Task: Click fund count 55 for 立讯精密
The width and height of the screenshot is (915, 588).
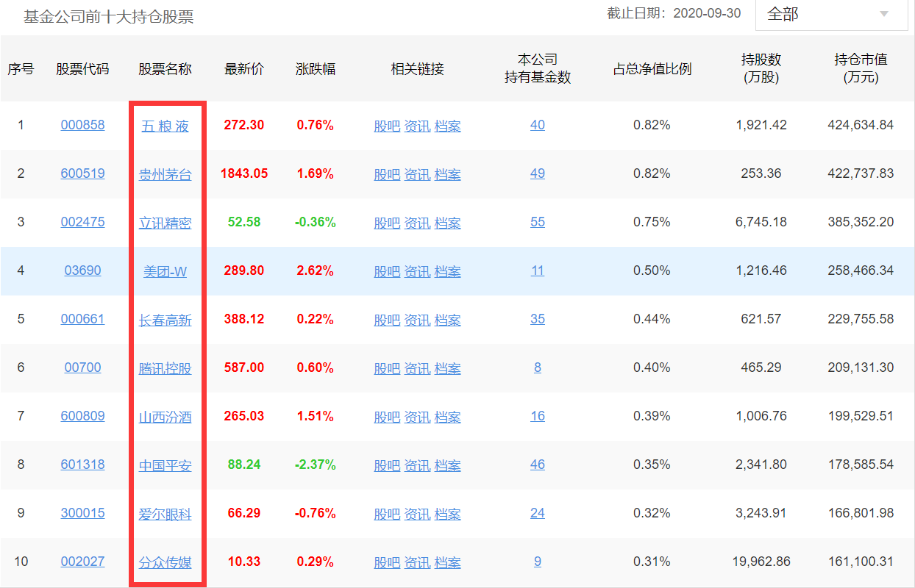Action: click(x=538, y=222)
